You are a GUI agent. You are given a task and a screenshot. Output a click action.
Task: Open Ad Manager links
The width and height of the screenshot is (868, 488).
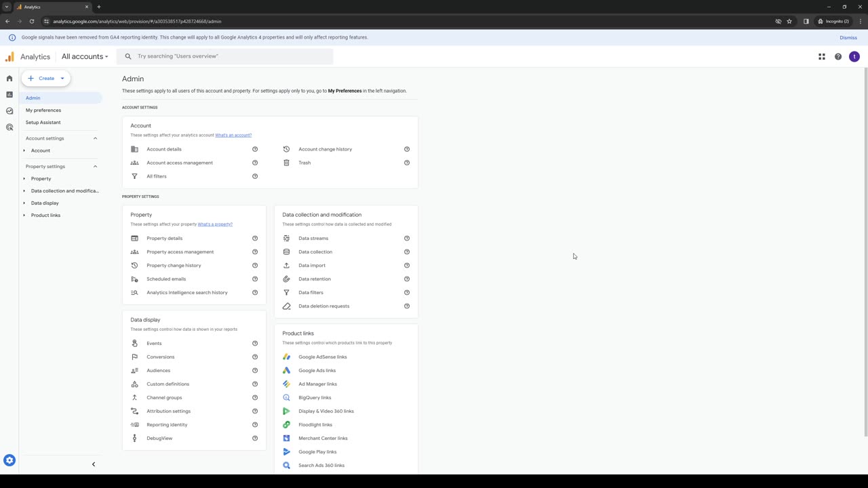(x=317, y=384)
